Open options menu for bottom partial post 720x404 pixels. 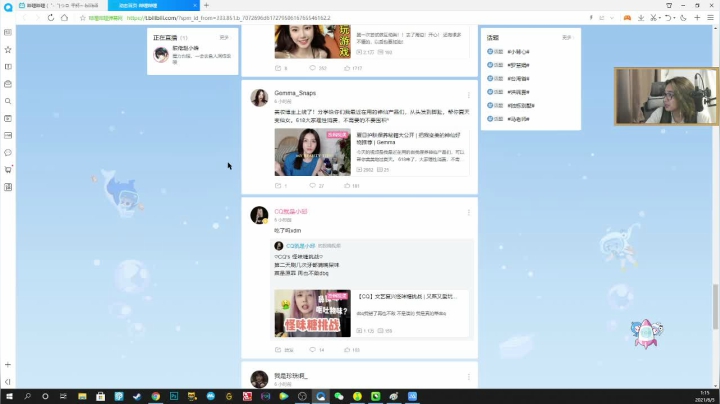pos(468,377)
